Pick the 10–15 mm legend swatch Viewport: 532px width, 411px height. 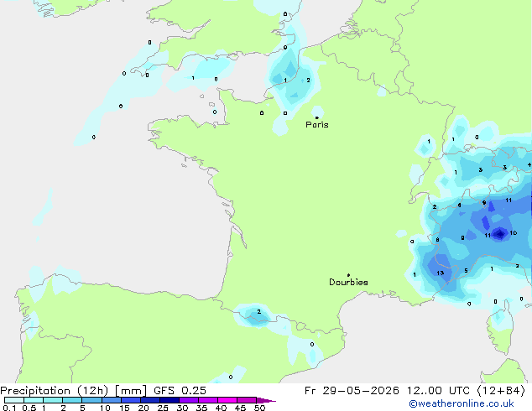[x=112, y=400]
